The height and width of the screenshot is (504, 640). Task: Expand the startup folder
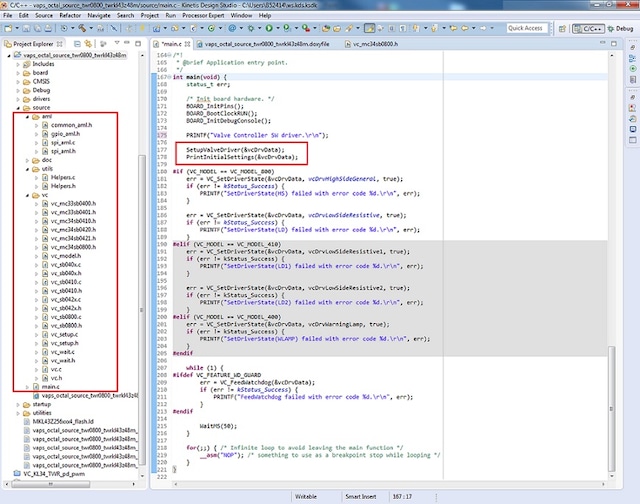point(19,404)
